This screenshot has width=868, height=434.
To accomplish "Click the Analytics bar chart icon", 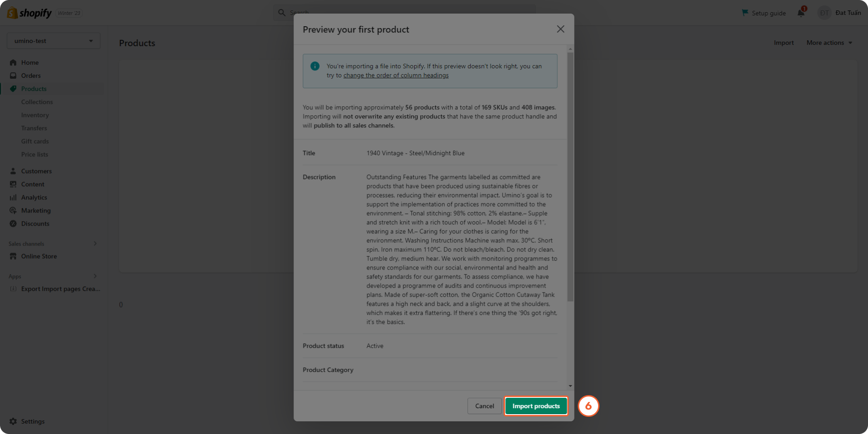I will pos(13,198).
